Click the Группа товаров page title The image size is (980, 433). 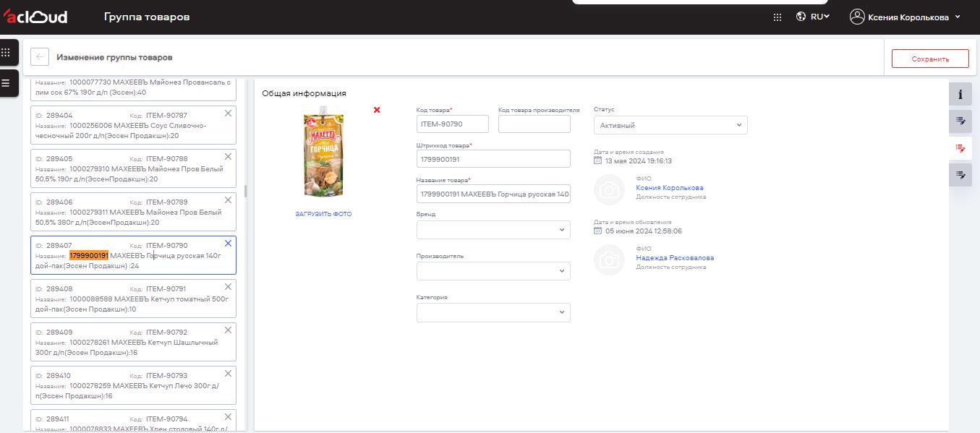147,17
